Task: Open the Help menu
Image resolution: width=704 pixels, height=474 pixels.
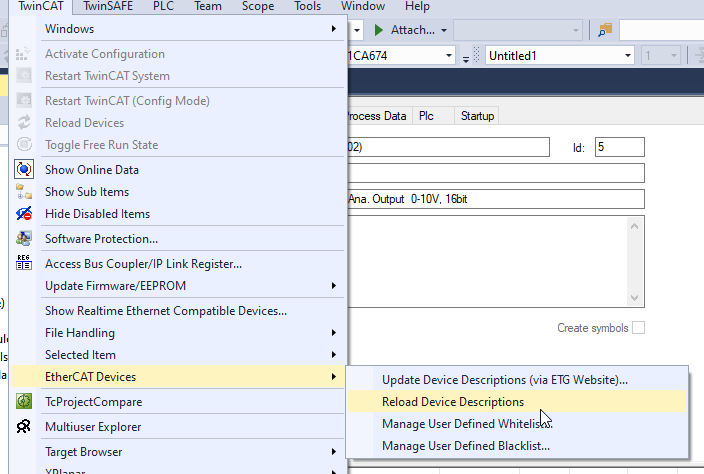Action: tap(417, 6)
